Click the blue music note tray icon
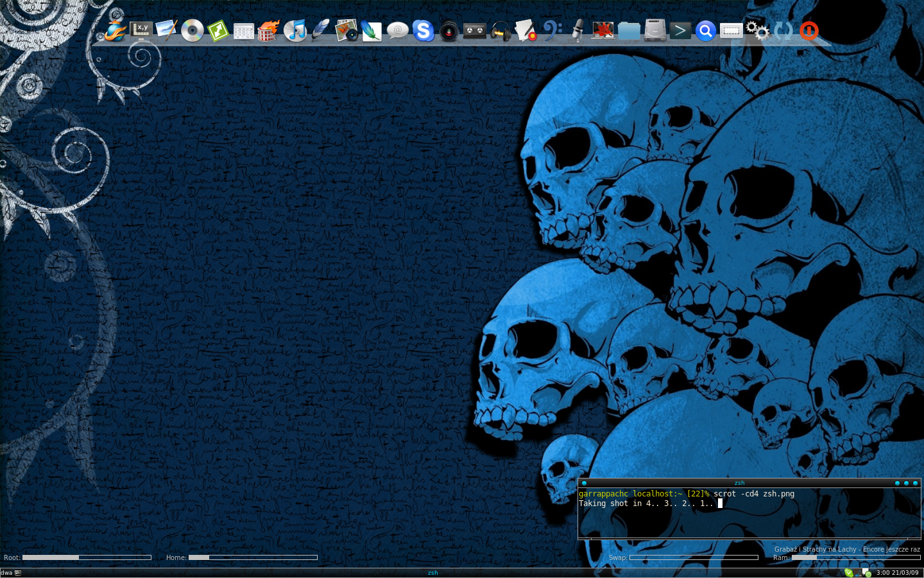This screenshot has height=578, width=924. tap(858, 573)
